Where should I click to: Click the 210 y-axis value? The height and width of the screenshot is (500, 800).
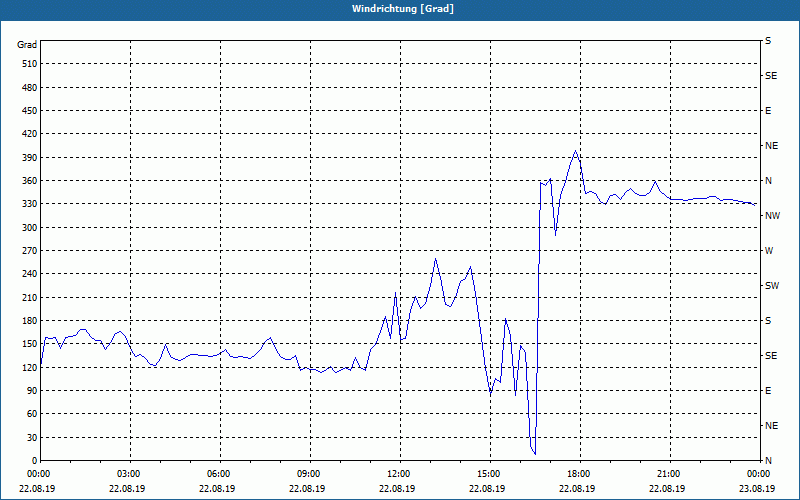pos(30,297)
